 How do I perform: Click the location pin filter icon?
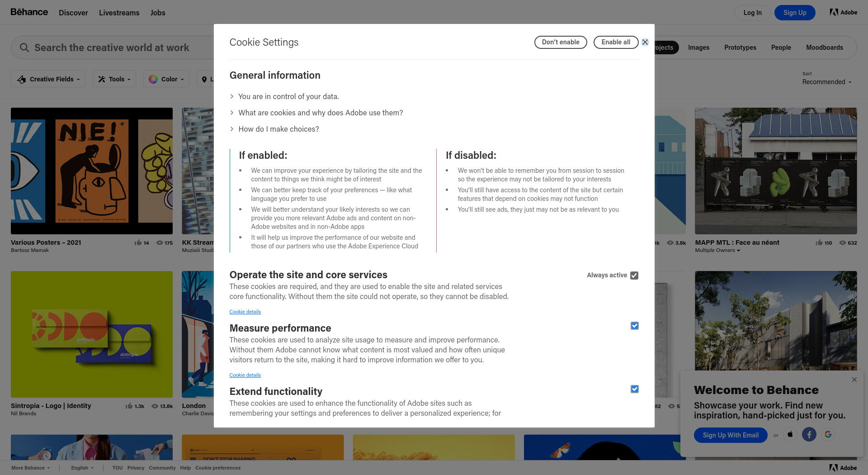click(204, 79)
